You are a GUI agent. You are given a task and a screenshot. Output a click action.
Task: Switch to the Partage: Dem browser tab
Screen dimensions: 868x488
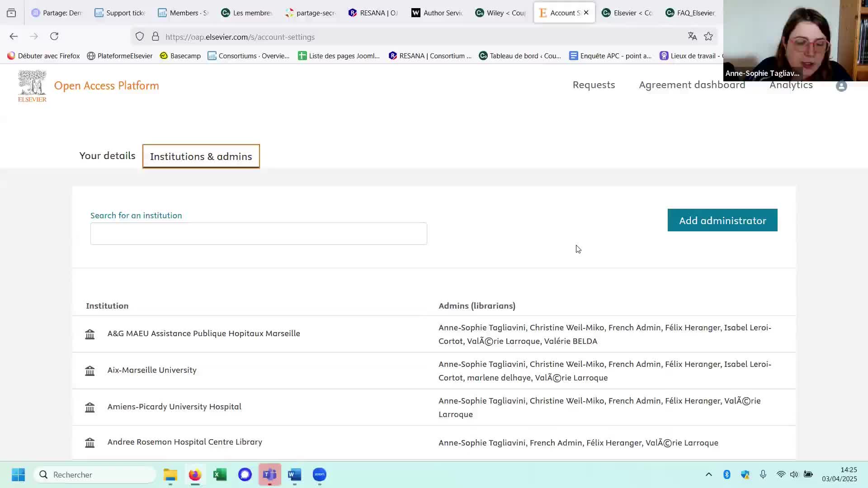pyautogui.click(x=57, y=13)
